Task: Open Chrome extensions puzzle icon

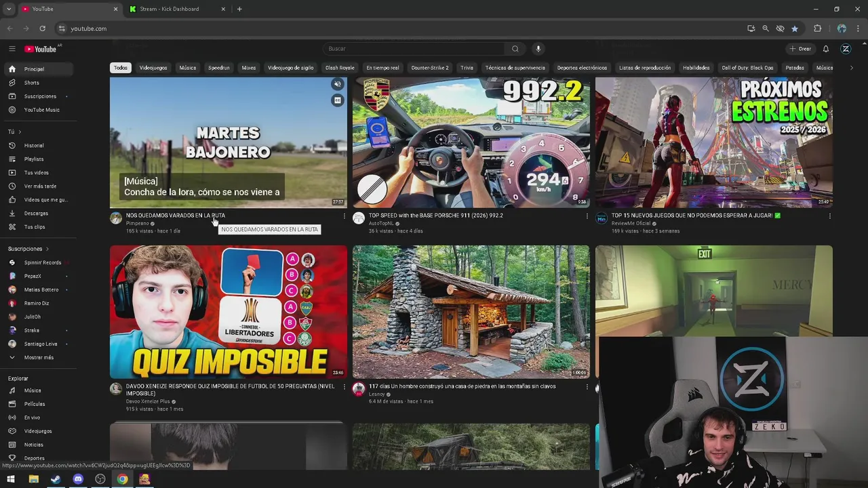Action: pyautogui.click(x=817, y=28)
